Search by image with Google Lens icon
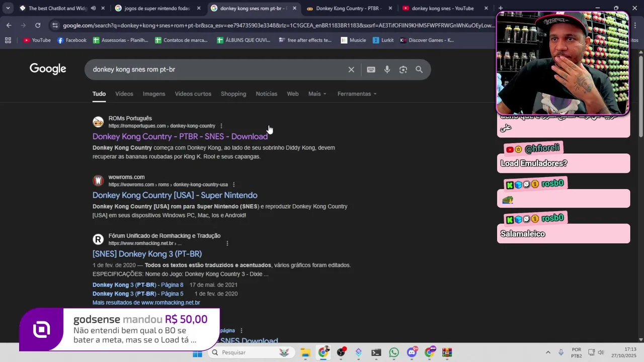 click(403, 70)
